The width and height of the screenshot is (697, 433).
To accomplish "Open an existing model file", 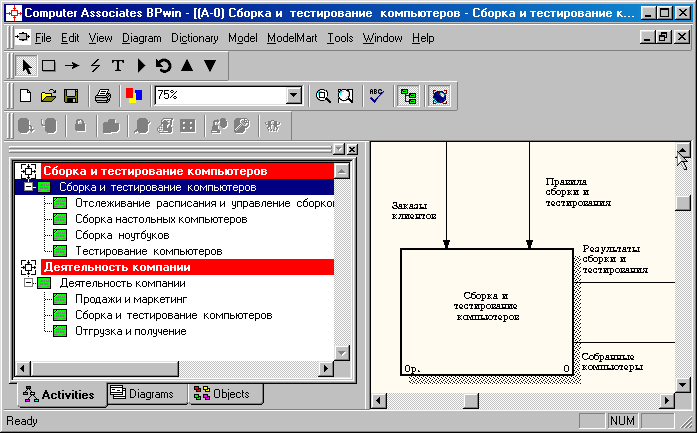I will (48, 96).
